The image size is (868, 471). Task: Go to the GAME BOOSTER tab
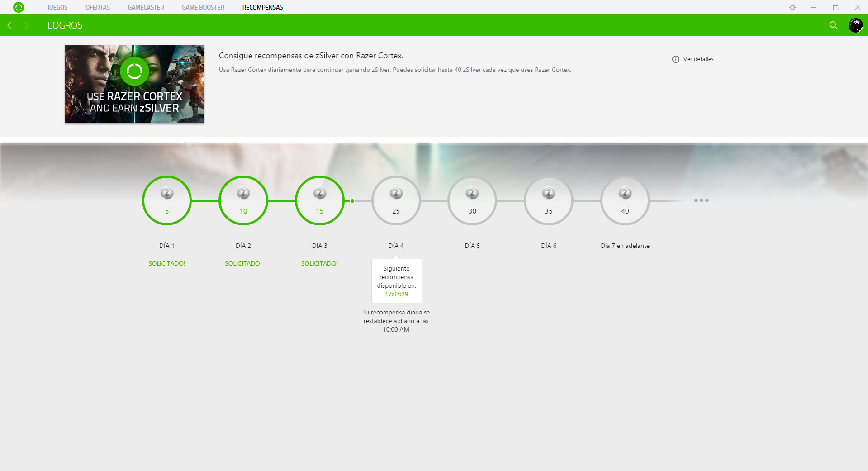click(203, 7)
